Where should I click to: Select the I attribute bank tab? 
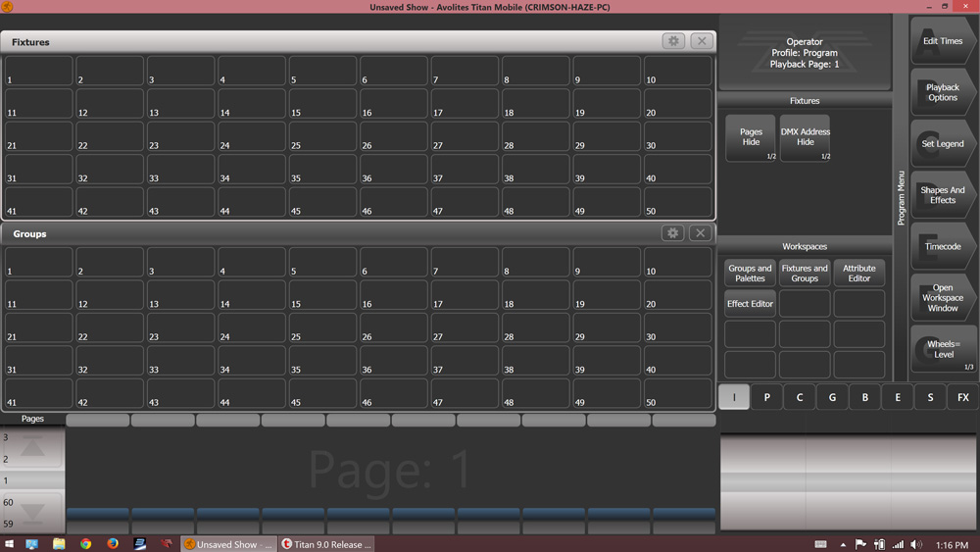[x=734, y=397]
